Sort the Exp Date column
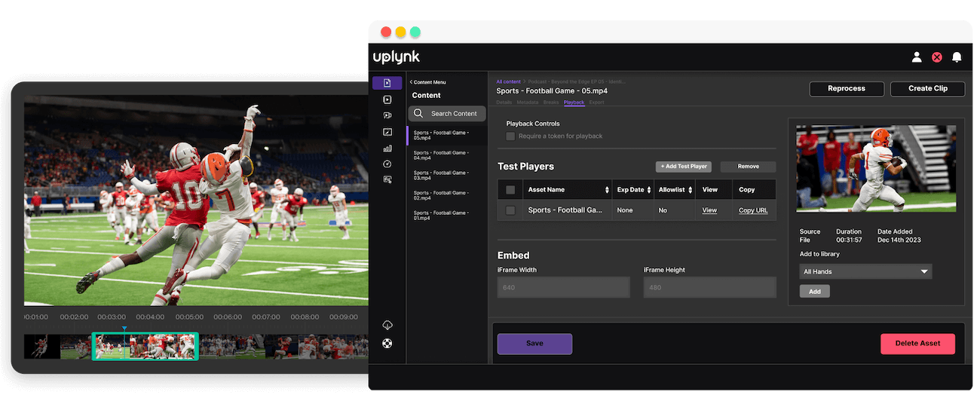Image resolution: width=980 pixels, height=404 pixels. 649,190
